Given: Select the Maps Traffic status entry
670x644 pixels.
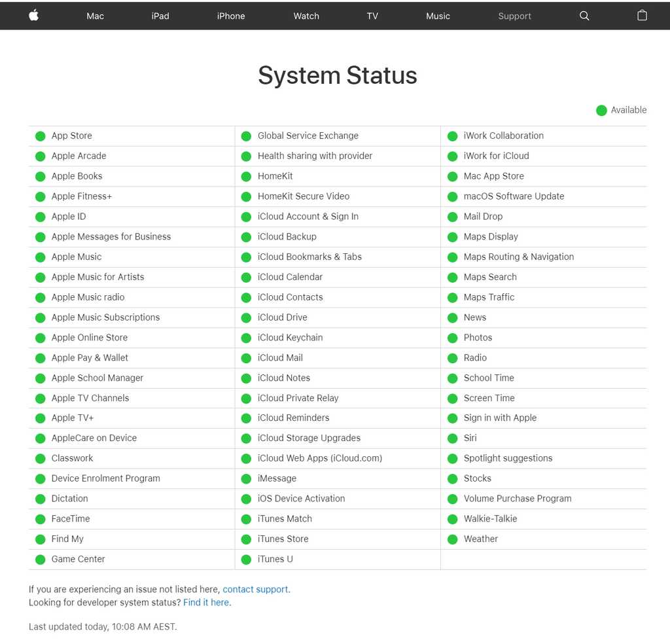Looking at the screenshot, I should pyautogui.click(x=489, y=297).
